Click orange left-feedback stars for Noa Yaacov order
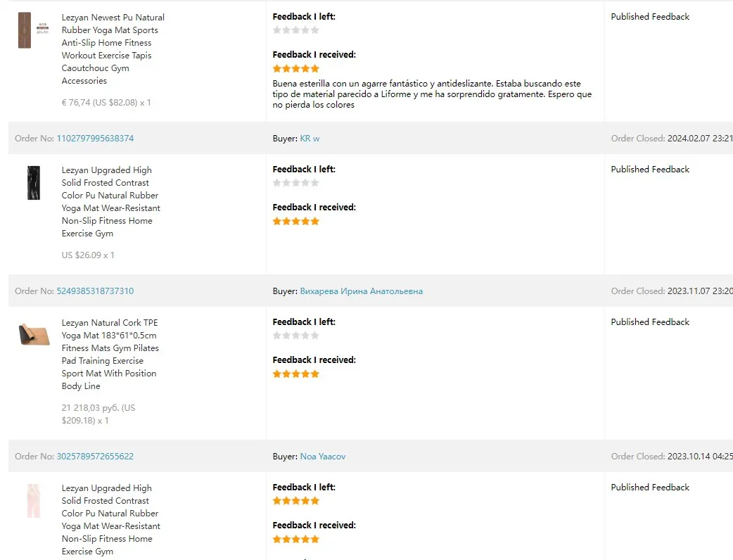The height and width of the screenshot is (560, 733). point(296,501)
